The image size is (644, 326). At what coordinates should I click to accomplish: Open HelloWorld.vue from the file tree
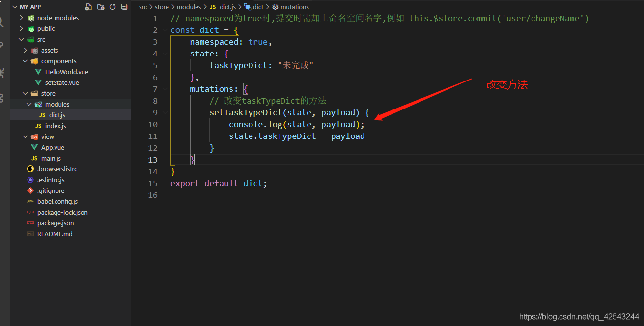pos(66,72)
